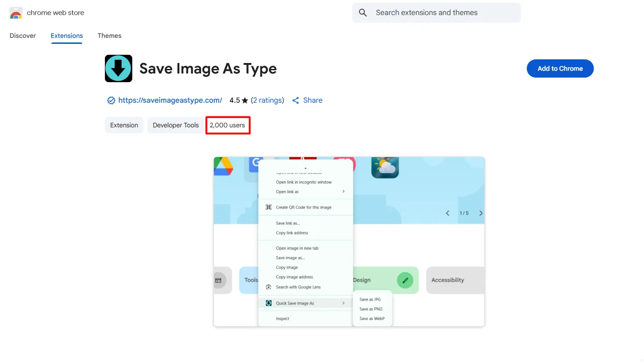
Task: Expand the Open link as submenu arrow
Action: 343,192
